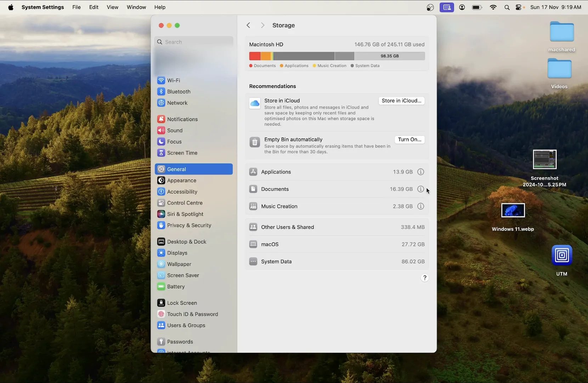Open Screen Time settings
The height and width of the screenshot is (383, 588).
(193, 153)
